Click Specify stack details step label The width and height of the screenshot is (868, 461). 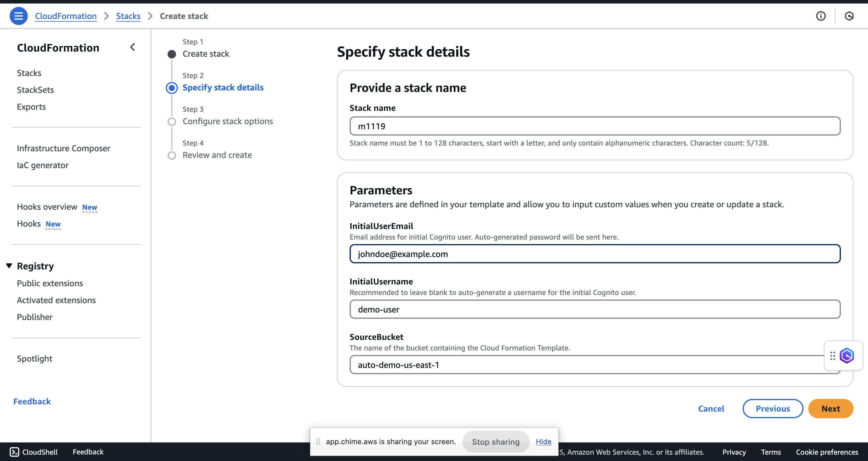[x=223, y=87]
